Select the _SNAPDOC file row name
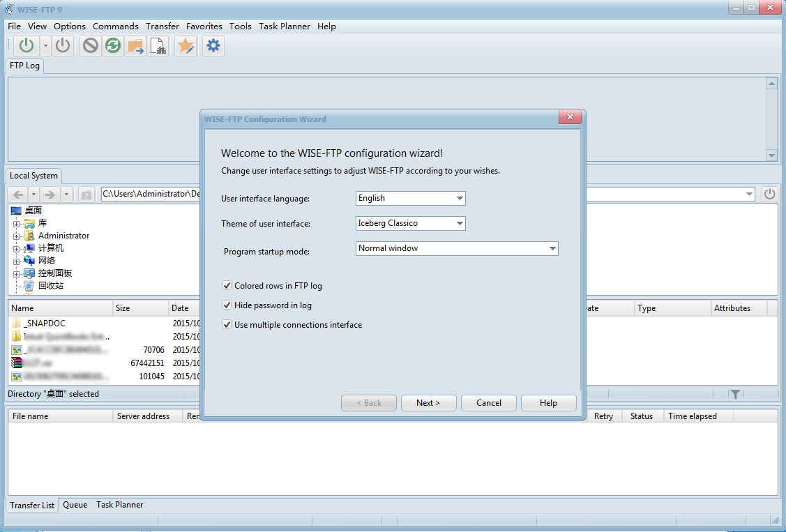786x532 pixels. pos(45,323)
